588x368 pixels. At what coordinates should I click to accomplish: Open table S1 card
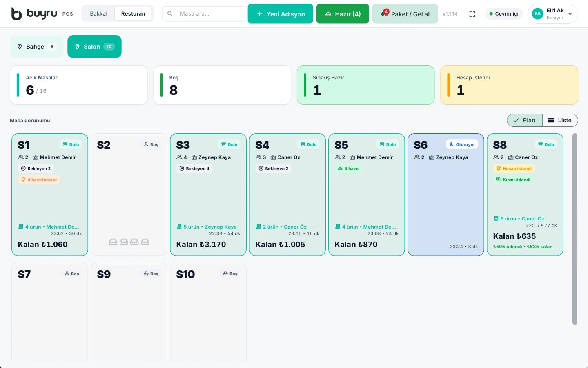[x=50, y=195]
